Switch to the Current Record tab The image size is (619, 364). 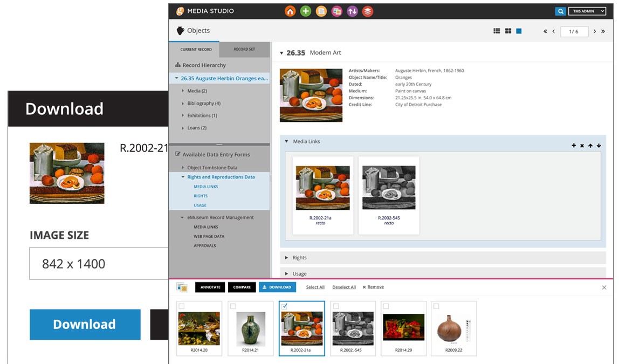[x=196, y=50]
